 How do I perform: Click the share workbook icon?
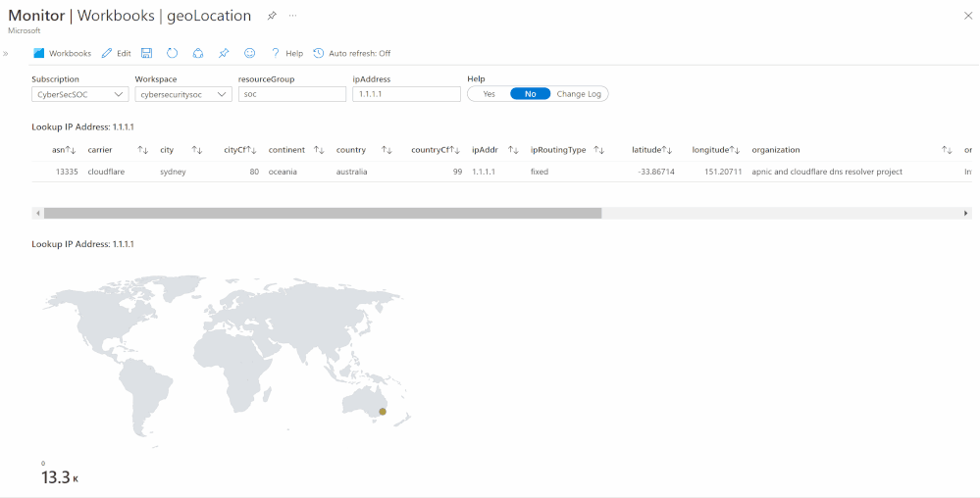pos(198,53)
